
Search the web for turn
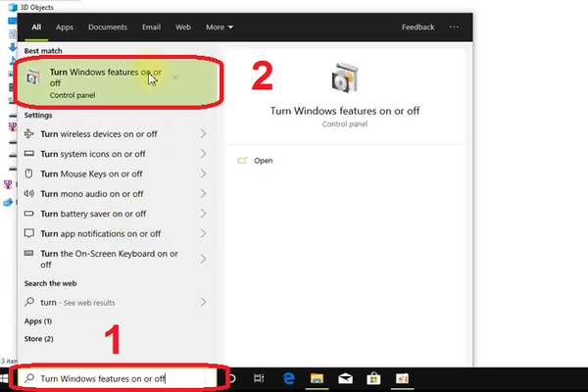(x=78, y=303)
